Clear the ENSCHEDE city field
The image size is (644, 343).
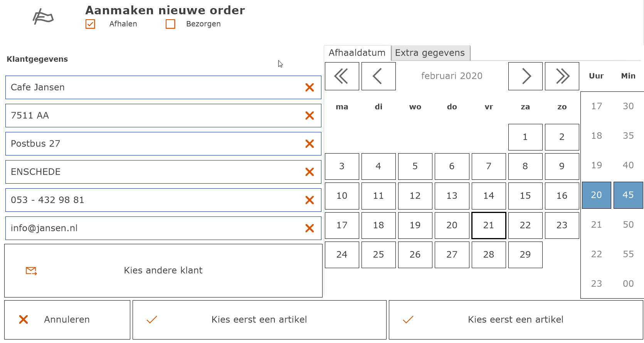[309, 172]
